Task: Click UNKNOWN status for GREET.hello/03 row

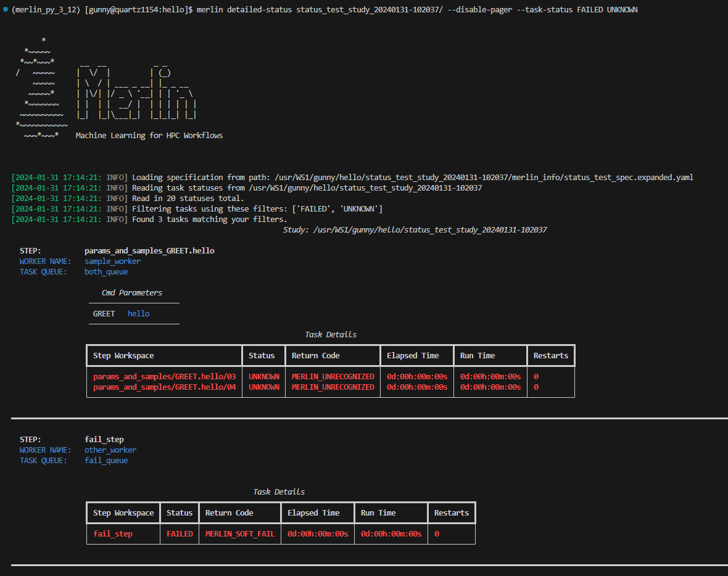Action: 263,376
